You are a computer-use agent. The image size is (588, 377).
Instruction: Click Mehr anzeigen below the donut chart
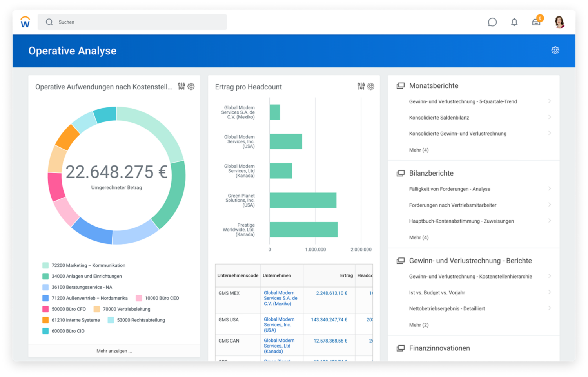tap(114, 350)
